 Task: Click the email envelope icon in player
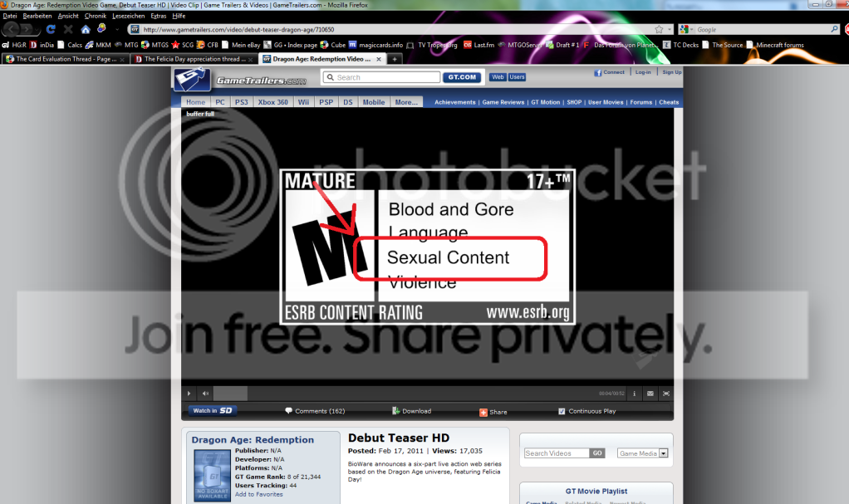tap(650, 394)
